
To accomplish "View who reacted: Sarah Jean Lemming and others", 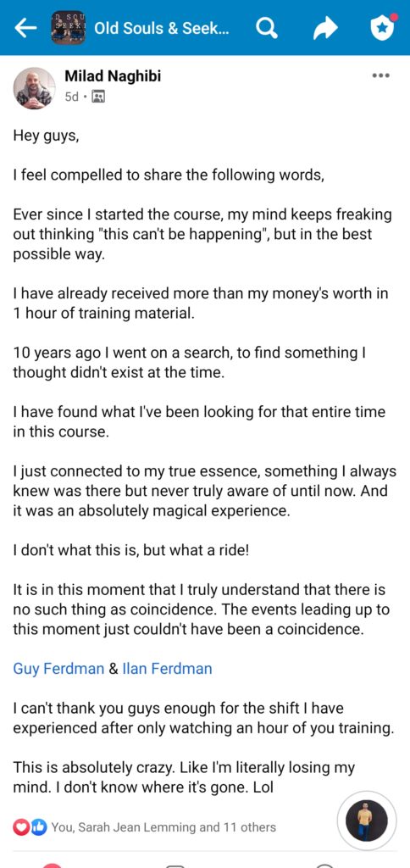I will (x=163, y=827).
